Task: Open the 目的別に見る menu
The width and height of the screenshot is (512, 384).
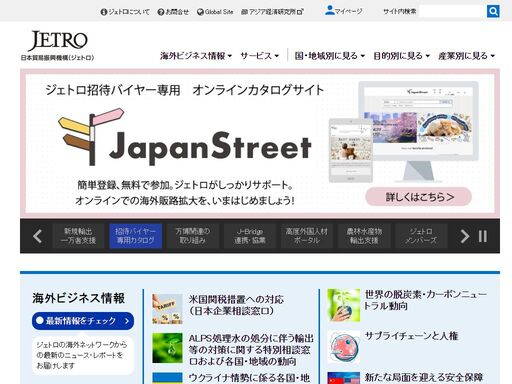Action: click(401, 56)
